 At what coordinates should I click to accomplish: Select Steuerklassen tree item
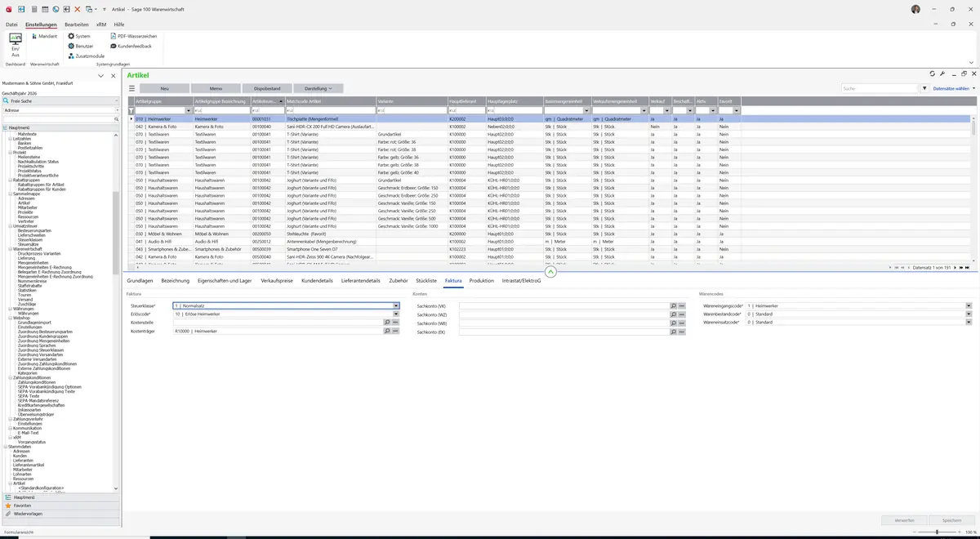tap(29, 239)
